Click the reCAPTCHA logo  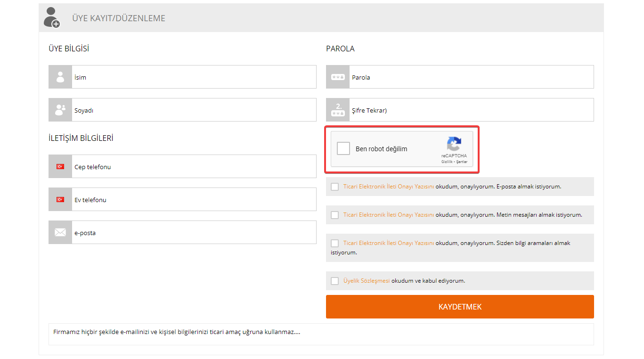pyautogui.click(x=454, y=144)
